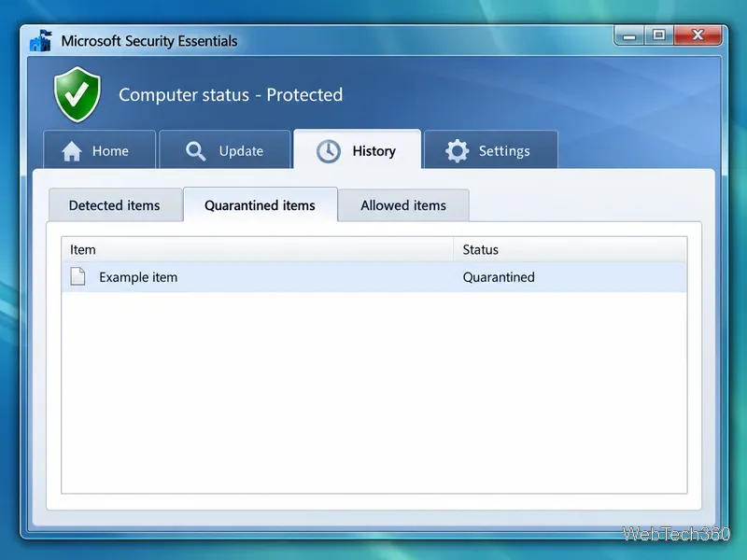Select the 'Example item' row text
Image resolution: width=747 pixels, height=560 pixels.
click(138, 277)
